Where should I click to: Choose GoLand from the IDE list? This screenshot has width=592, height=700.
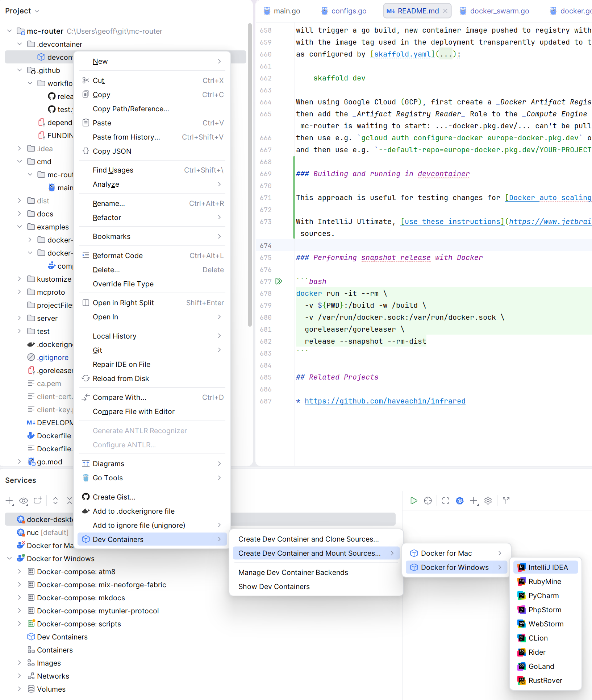(545, 666)
